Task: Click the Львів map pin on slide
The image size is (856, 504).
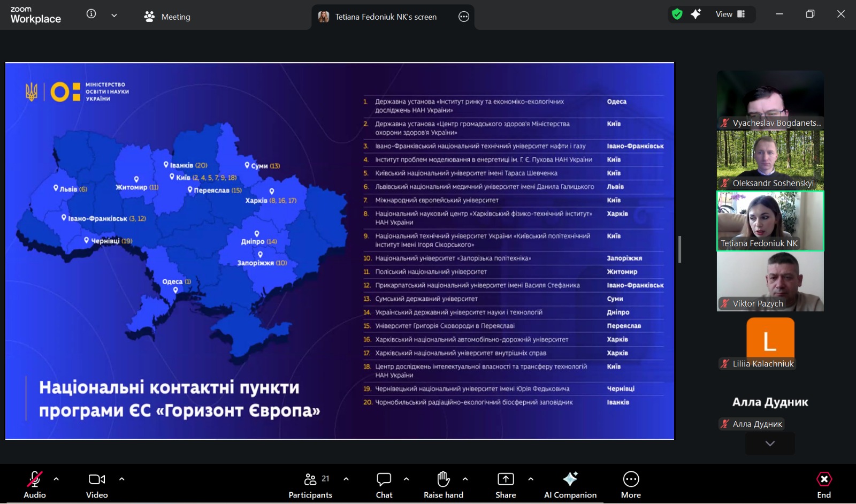Action: click(56, 188)
